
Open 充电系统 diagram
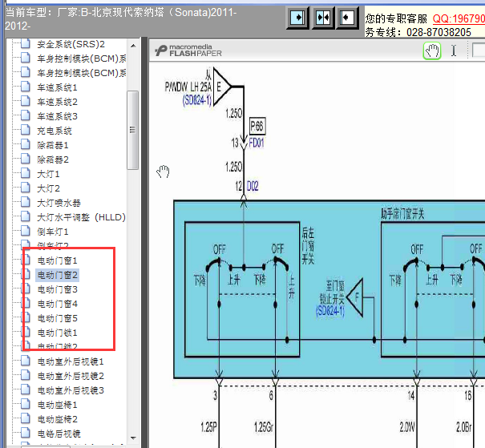point(55,131)
